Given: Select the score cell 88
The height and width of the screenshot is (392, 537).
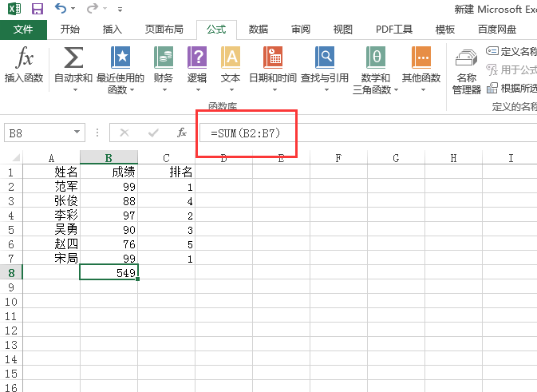Looking at the screenshot, I should pos(109,201).
